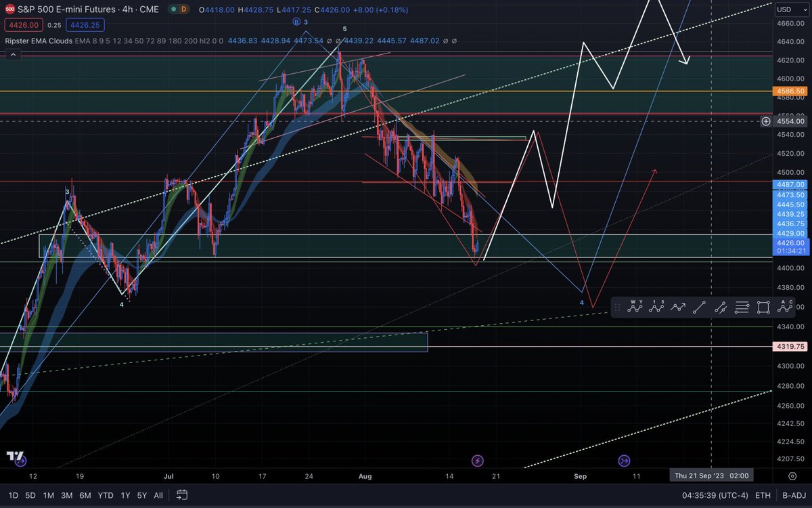Click the orange 4586.50 price label
The width and height of the screenshot is (812, 508).
coord(790,91)
